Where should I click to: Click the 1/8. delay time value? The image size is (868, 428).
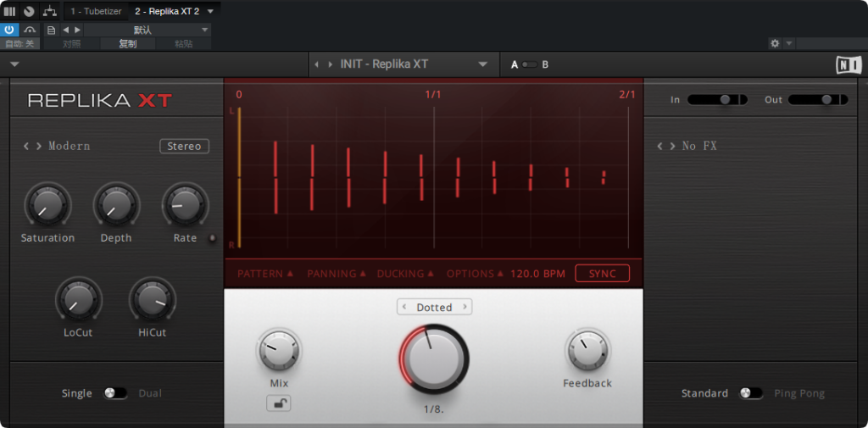pos(433,410)
